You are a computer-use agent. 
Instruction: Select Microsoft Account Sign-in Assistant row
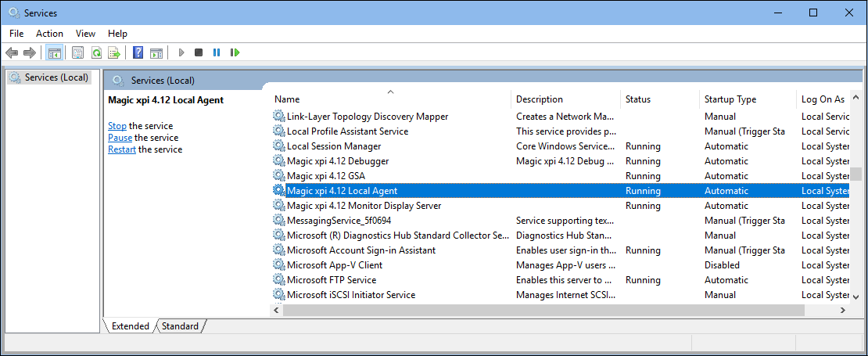560,250
